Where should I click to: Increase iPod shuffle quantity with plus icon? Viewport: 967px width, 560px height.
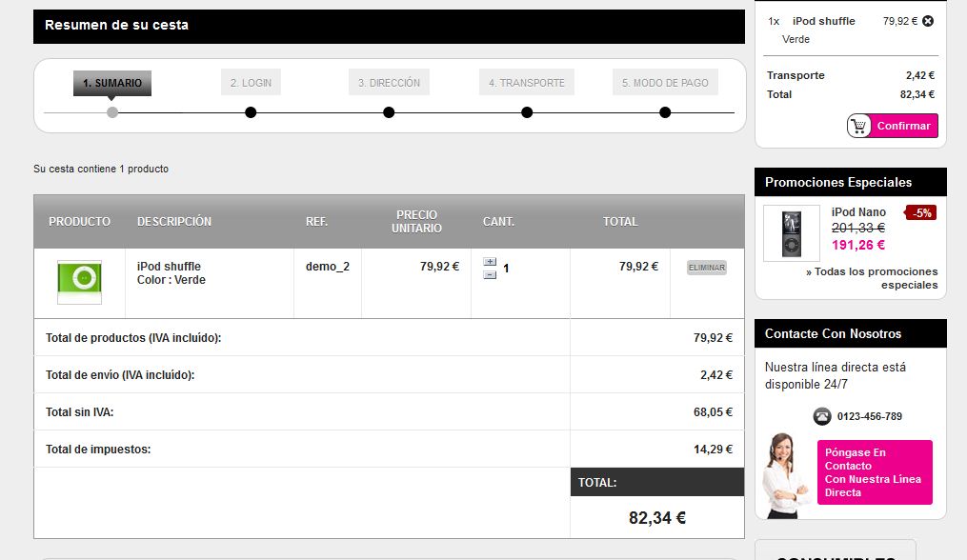coord(490,262)
